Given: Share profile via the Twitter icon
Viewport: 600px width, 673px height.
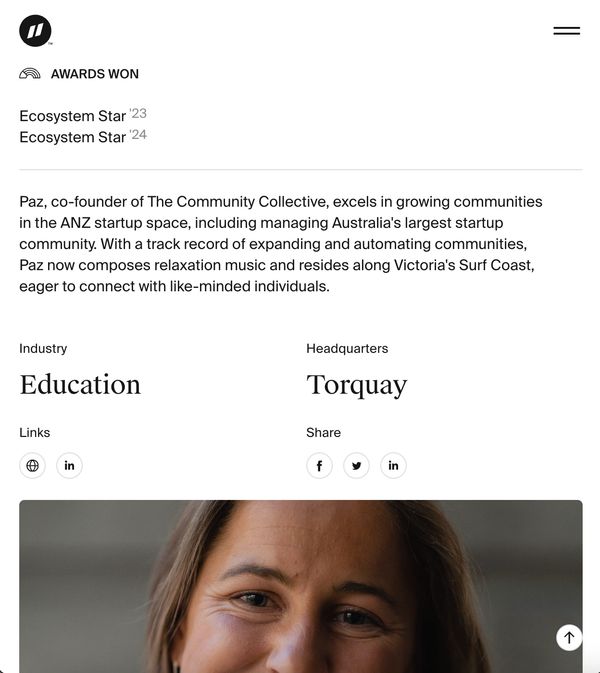Looking at the screenshot, I should pos(356,465).
